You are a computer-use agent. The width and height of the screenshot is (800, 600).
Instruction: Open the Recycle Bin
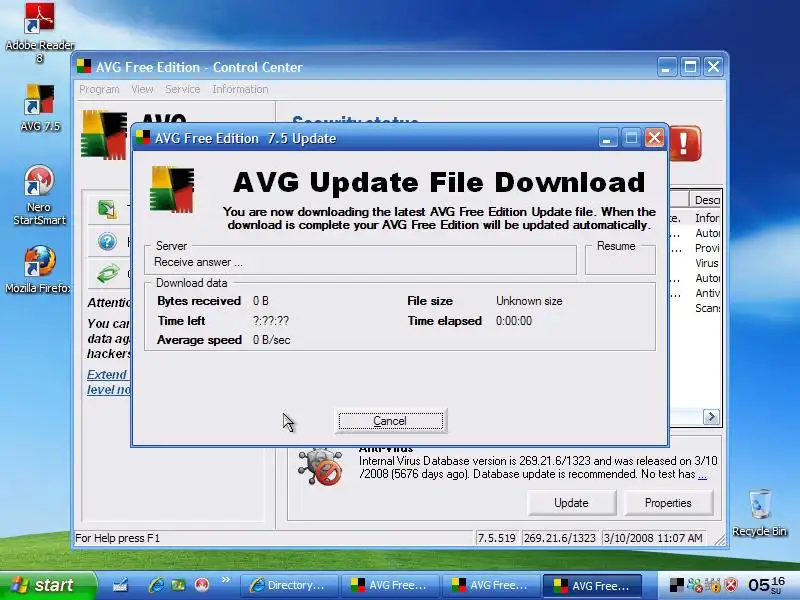pos(760,513)
